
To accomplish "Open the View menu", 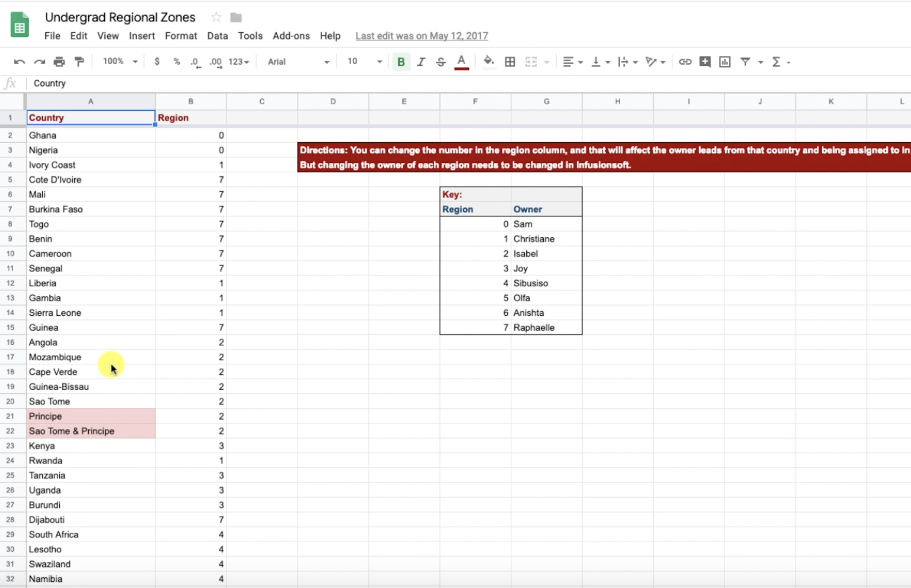I will (108, 36).
